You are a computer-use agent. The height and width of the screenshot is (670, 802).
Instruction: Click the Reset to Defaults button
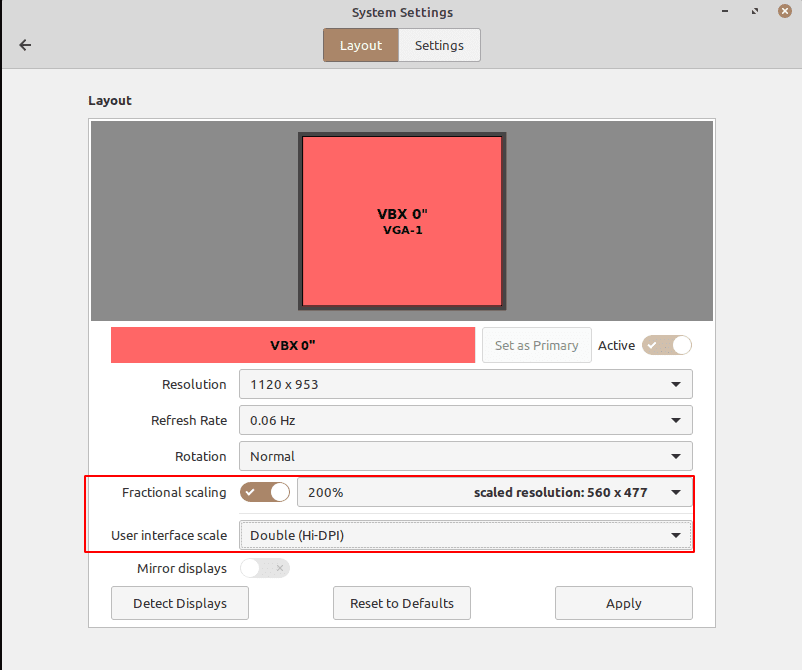coord(402,603)
